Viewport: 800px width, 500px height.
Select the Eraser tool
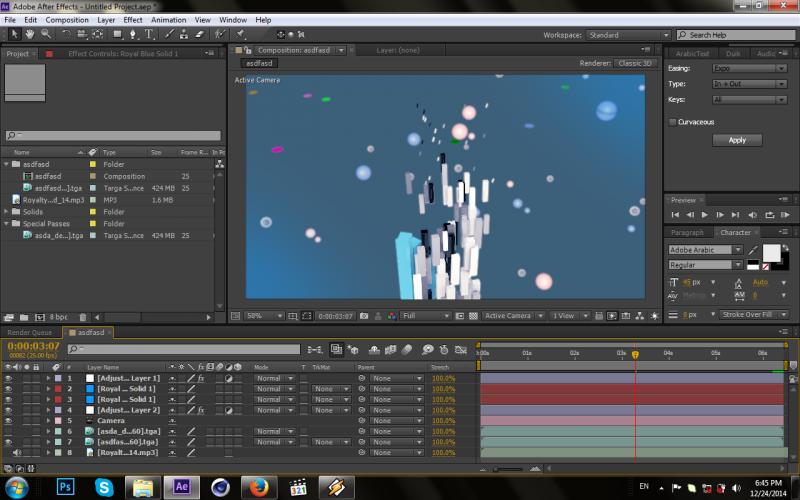coord(200,34)
